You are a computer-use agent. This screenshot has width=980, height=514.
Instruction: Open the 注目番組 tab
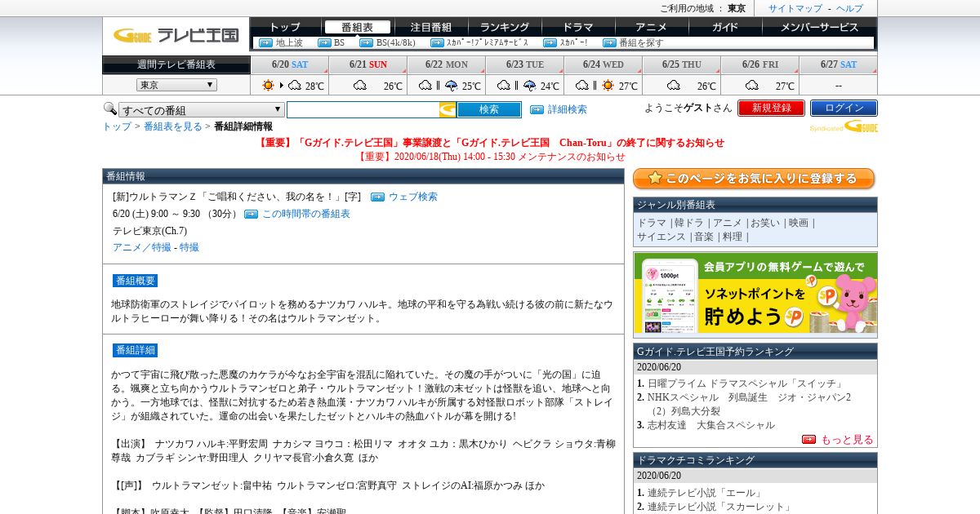point(431,27)
